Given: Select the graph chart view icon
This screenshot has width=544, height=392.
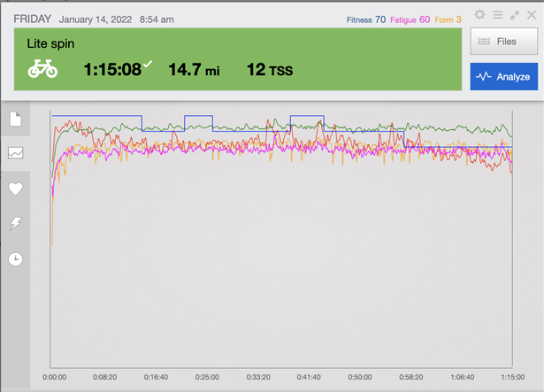Looking at the screenshot, I should pos(15,153).
